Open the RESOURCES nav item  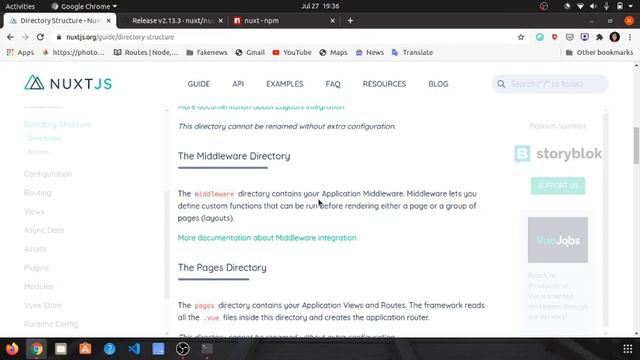coord(384,84)
